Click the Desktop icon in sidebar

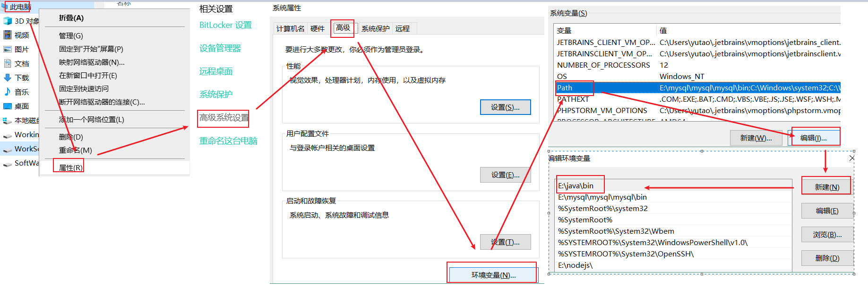(8, 106)
